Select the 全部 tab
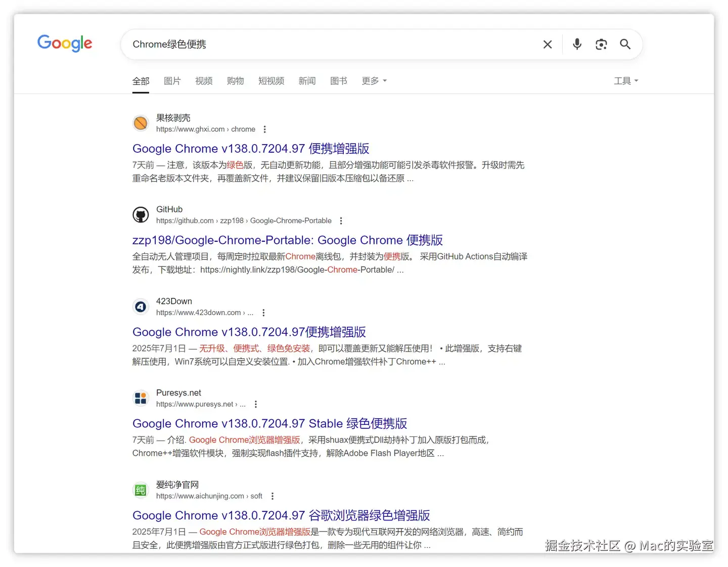The height and width of the screenshot is (567, 728). pos(141,81)
